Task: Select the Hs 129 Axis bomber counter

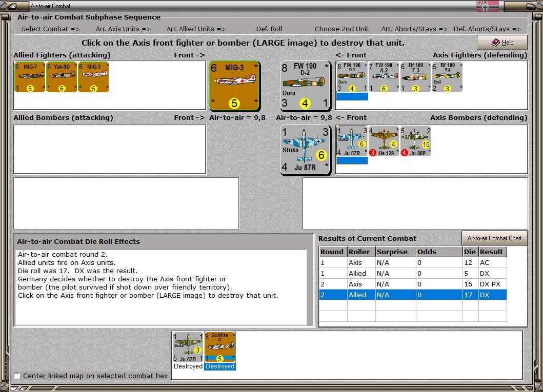Action: point(384,141)
